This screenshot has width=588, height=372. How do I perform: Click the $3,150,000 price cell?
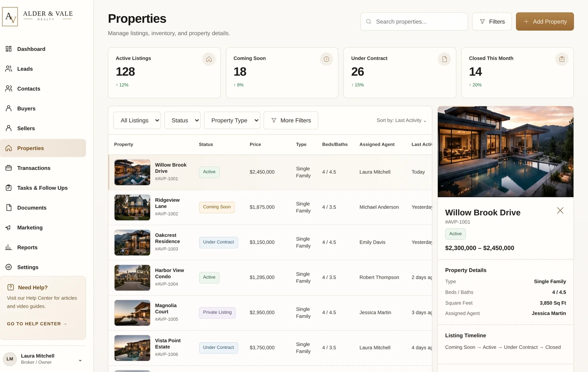(262, 242)
